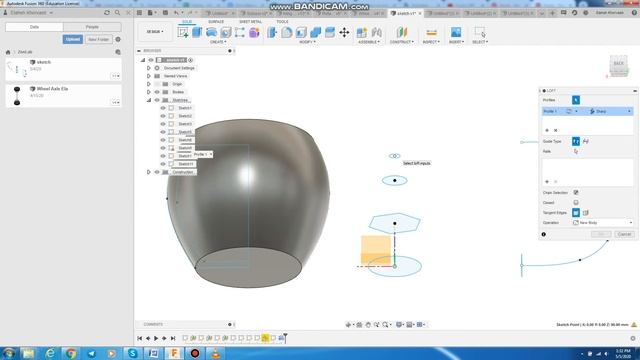Image resolution: width=640 pixels, height=360 pixels.
Task: Choose the Fillet tool icon
Action: click(287, 32)
